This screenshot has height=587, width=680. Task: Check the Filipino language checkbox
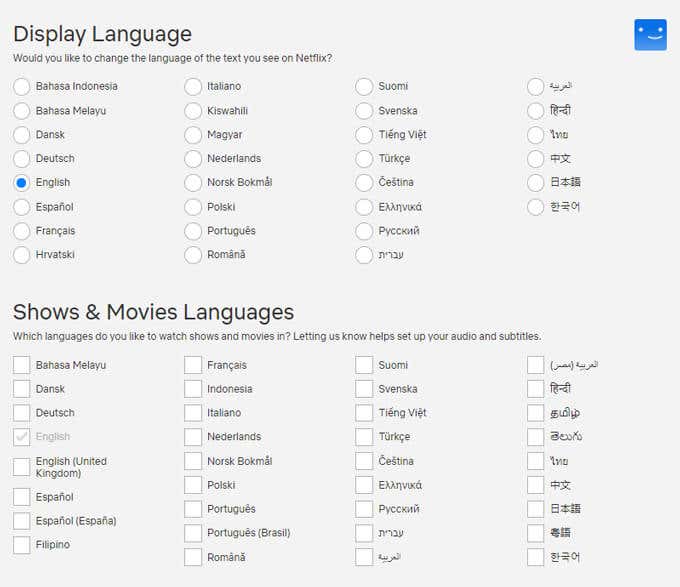[22, 545]
